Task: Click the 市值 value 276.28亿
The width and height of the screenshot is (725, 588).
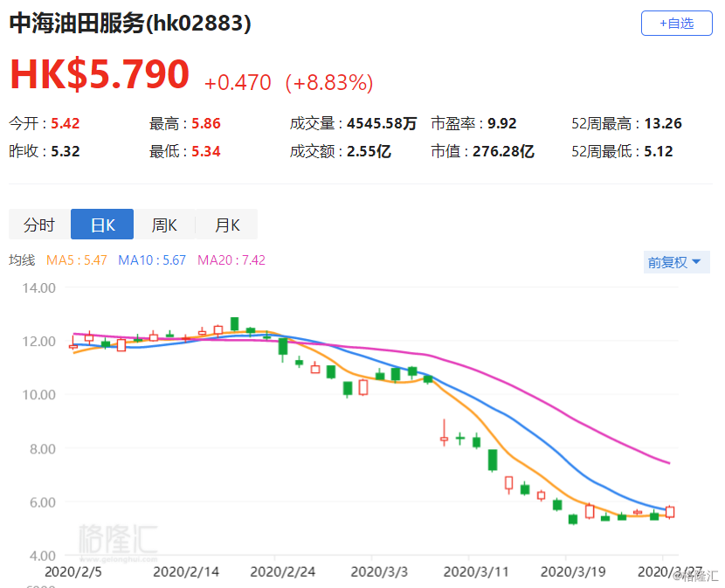Action: coord(503,151)
